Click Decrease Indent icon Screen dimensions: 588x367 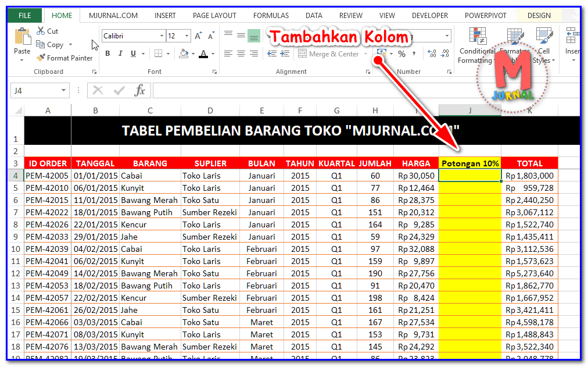[272, 54]
